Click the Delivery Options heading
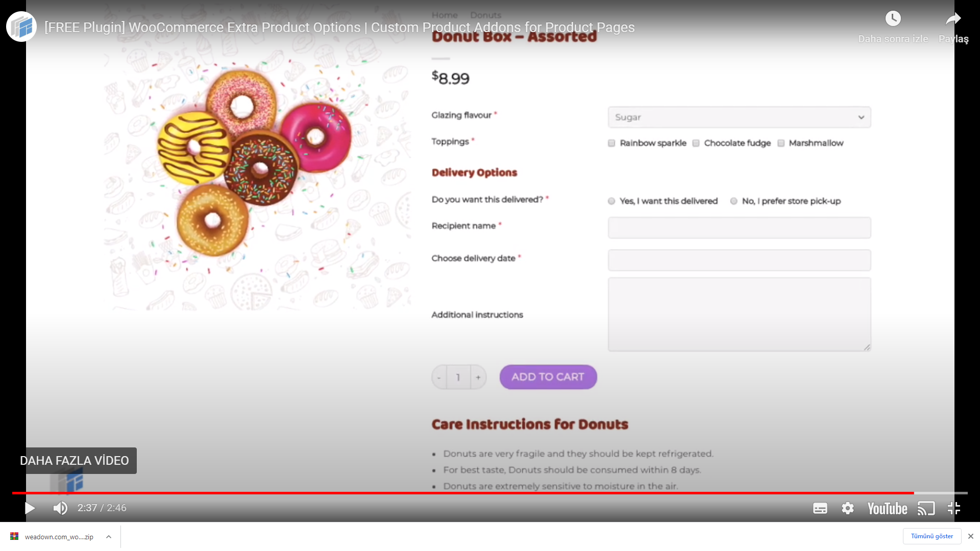Screen dimensions: 980x551 [474, 172]
